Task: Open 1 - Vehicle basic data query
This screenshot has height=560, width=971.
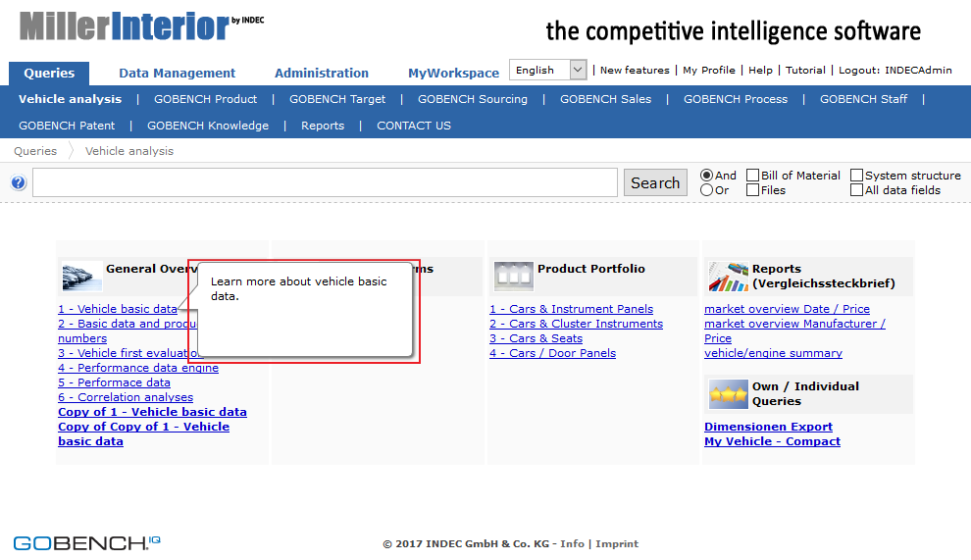Action: coord(118,309)
